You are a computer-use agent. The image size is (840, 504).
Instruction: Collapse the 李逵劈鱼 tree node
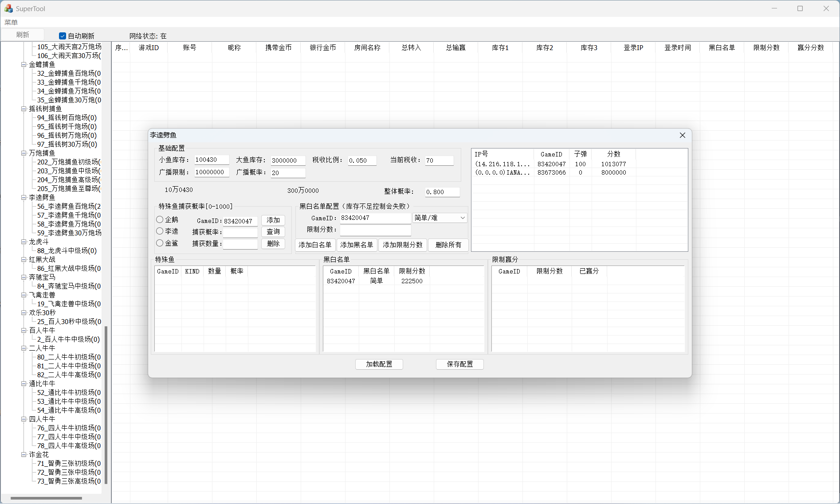[x=24, y=197]
